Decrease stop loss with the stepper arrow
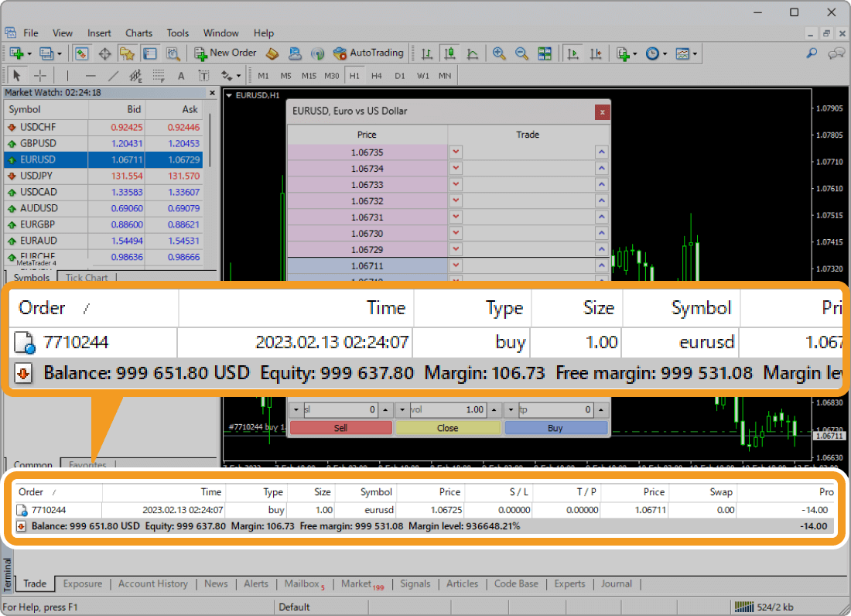The width and height of the screenshot is (851, 616). tap(296, 409)
